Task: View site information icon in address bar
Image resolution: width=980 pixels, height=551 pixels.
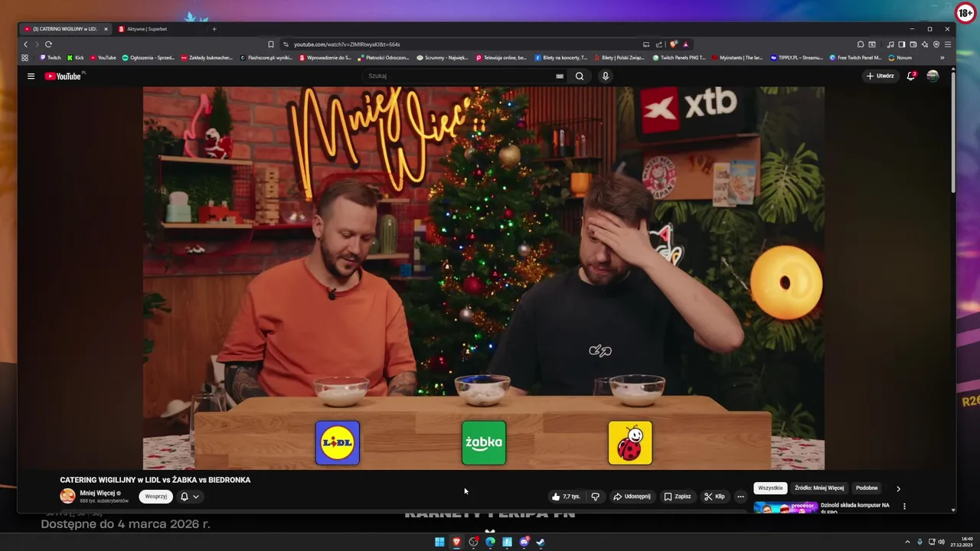Action: [x=286, y=44]
